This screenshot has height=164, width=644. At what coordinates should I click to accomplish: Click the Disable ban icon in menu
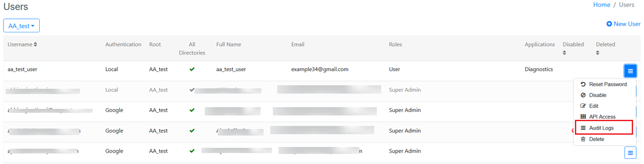(x=583, y=95)
